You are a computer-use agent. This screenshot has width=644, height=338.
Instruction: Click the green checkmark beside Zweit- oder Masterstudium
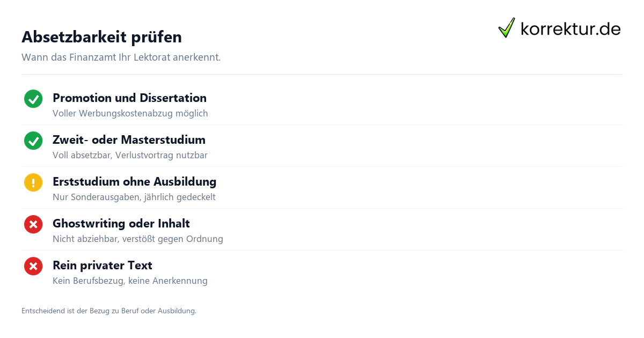click(x=33, y=141)
